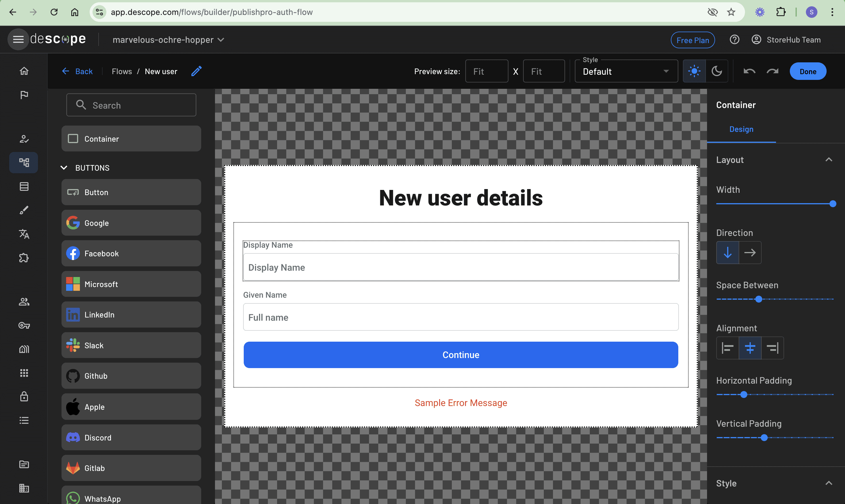Select right alignment option
The image size is (845, 504).
click(772, 348)
